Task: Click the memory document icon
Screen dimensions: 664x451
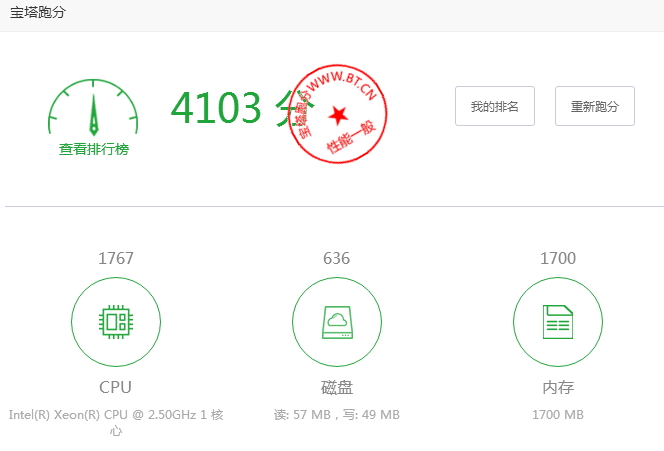Action: click(x=557, y=322)
